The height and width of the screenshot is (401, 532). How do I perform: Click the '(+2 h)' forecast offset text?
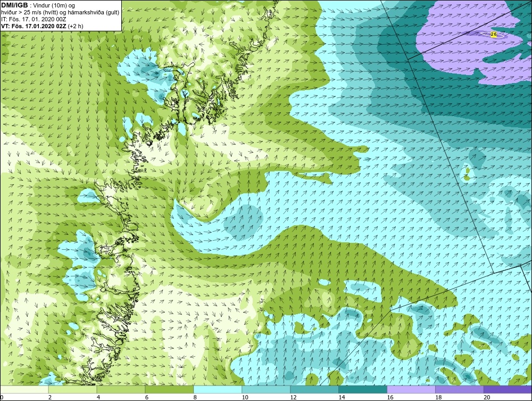tap(76, 26)
